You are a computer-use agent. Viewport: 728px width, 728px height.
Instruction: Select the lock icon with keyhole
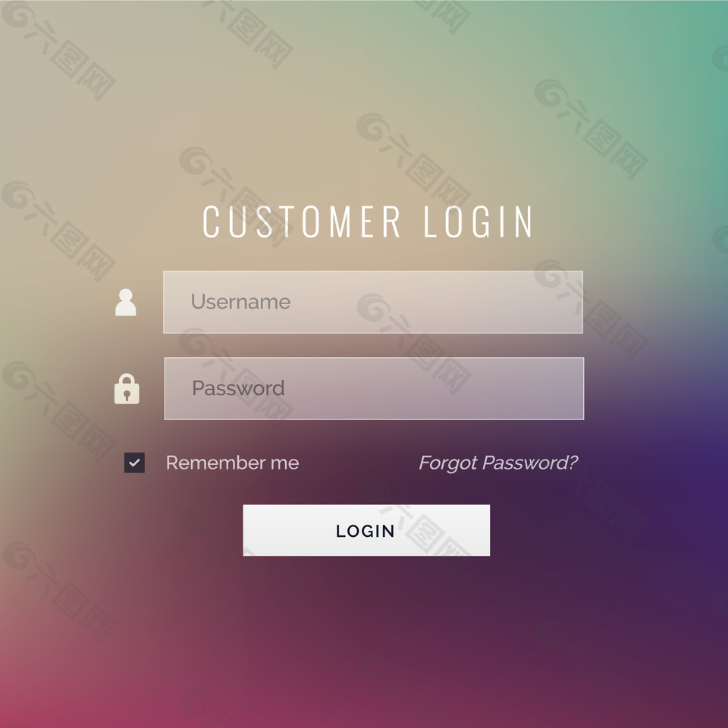[127, 388]
